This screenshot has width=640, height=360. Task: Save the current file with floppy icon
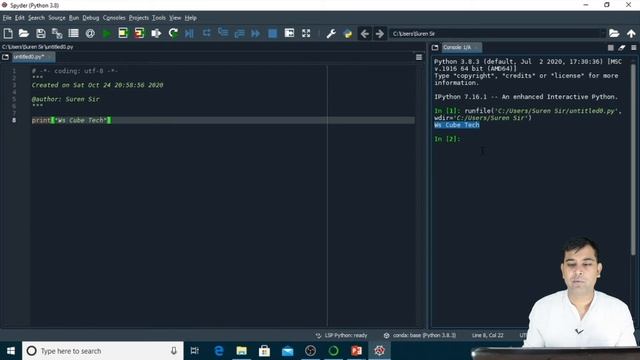pyautogui.click(x=40, y=33)
